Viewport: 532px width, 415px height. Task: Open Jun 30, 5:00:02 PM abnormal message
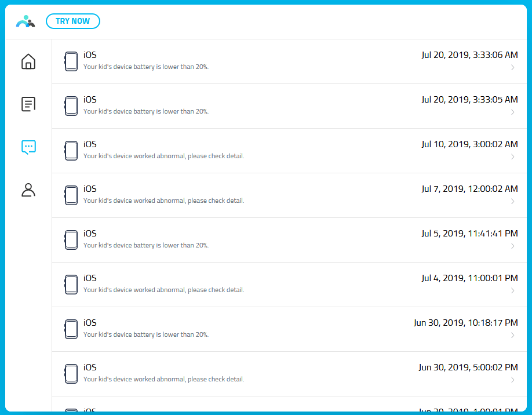point(163,380)
